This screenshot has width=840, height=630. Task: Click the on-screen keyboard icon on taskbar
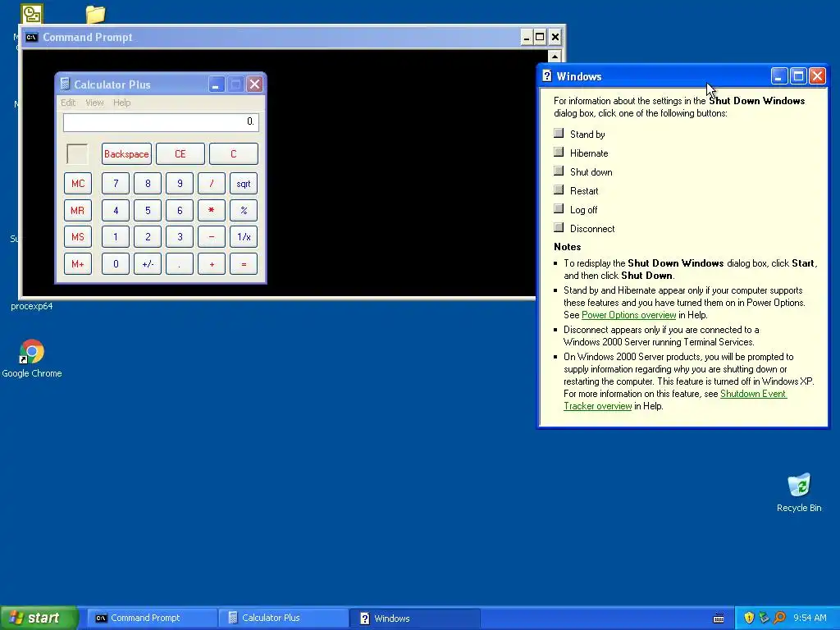[x=719, y=619]
